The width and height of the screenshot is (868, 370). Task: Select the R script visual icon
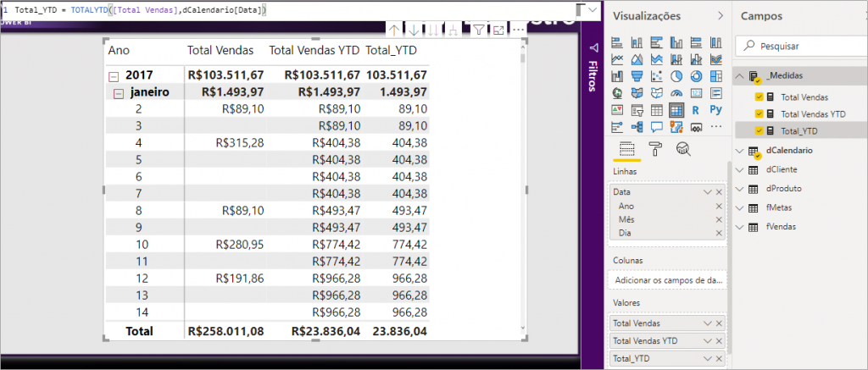click(x=696, y=110)
